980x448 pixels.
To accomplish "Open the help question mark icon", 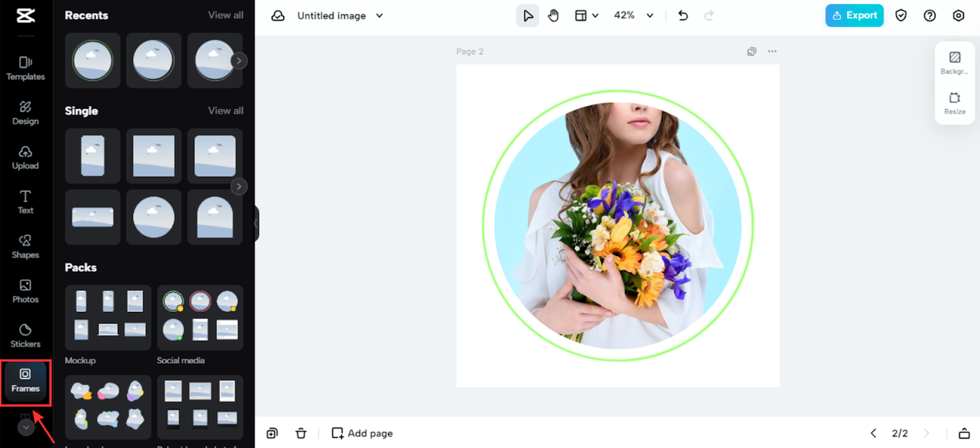I will point(930,15).
